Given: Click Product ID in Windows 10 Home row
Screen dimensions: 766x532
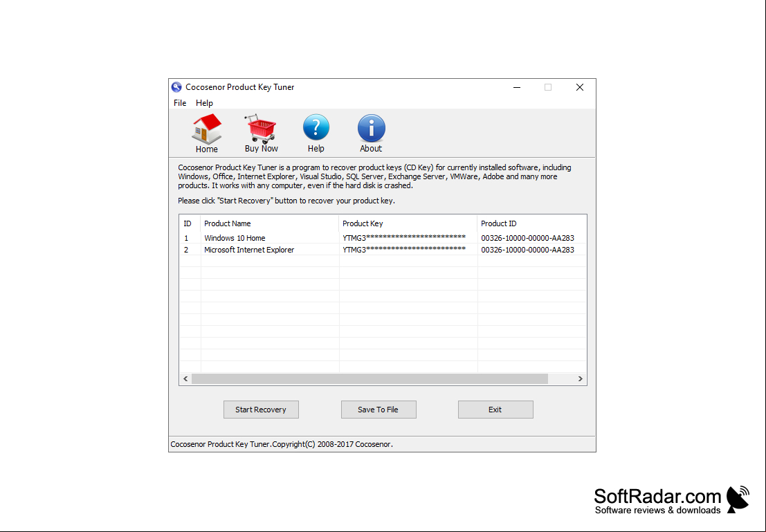Looking at the screenshot, I should click(527, 238).
